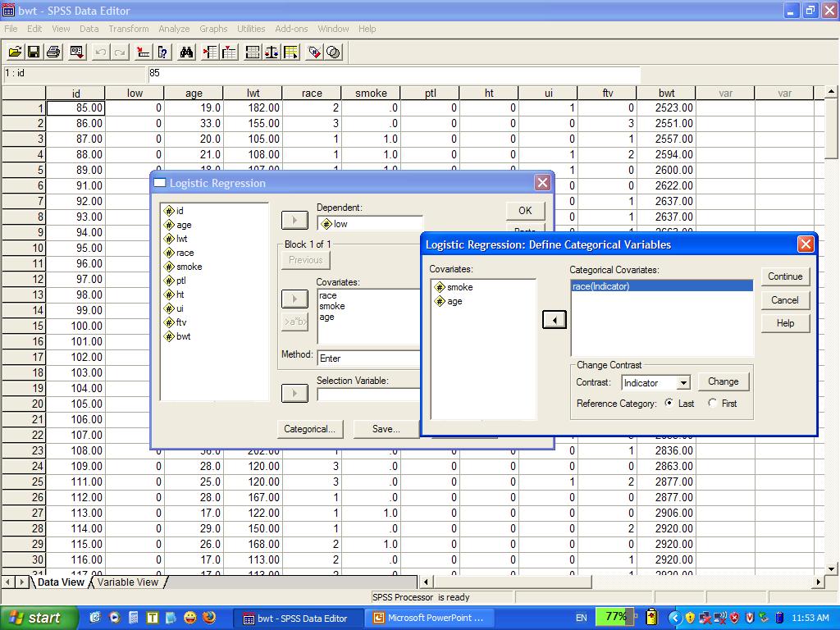Select First as reference category
Screen dimensions: 840x630
click(712, 403)
